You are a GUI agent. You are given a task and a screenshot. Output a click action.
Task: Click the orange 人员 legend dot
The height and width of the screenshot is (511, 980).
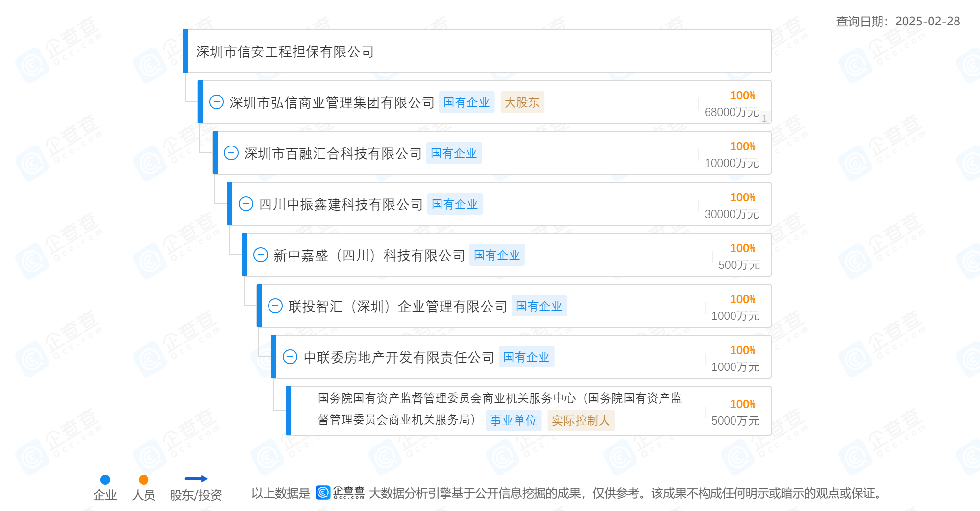pos(144,480)
